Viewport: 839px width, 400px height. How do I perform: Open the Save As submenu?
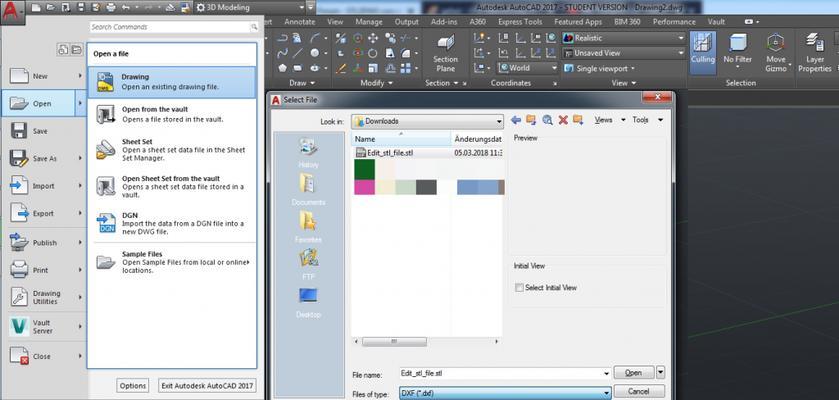pos(43,158)
